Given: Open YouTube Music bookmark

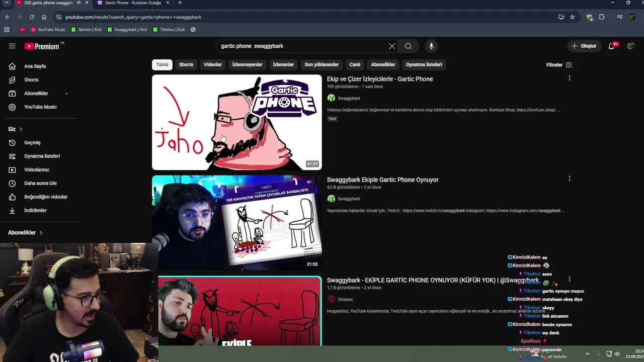Looking at the screenshot, I should 48,30.
